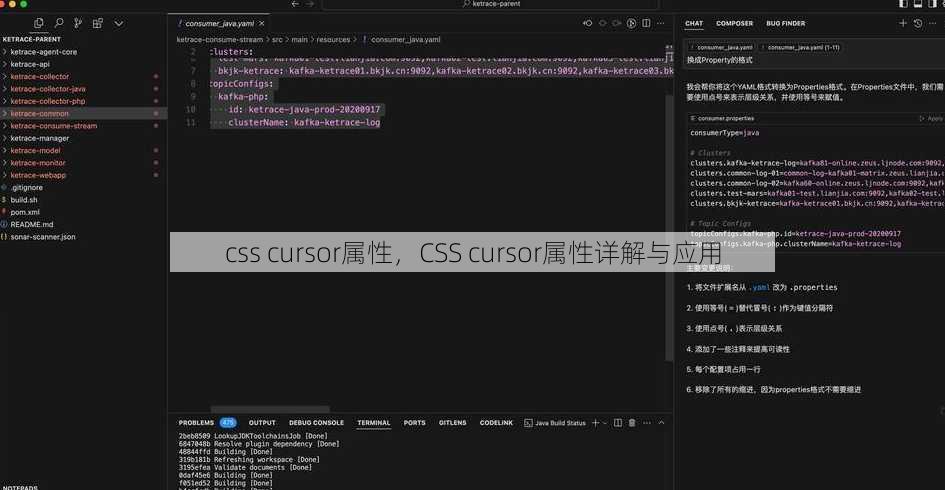
Task: Apply the consumer.properties code block
Action: click(931, 118)
